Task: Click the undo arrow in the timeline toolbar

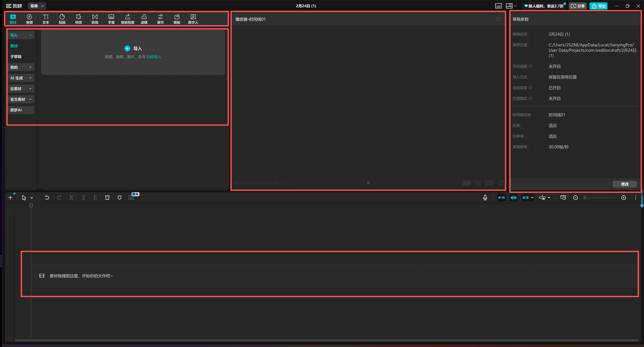Action: tap(47, 198)
